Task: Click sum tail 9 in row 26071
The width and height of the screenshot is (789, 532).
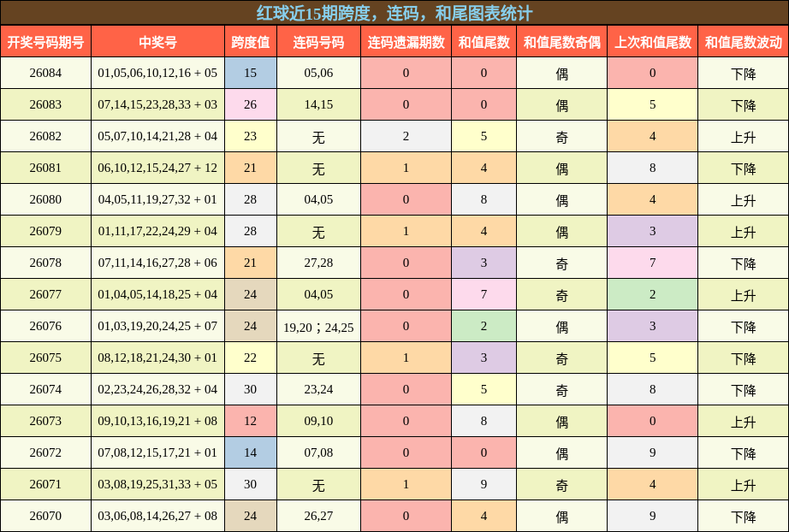Action: coord(484,485)
